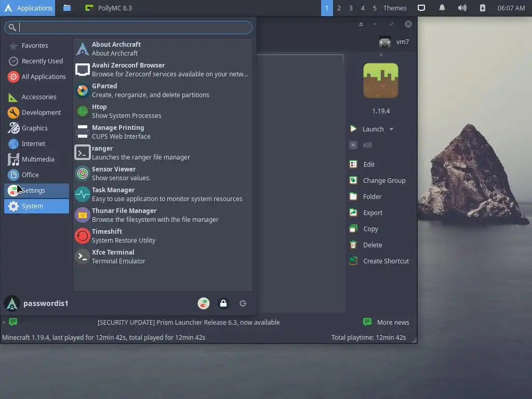Click the application search field
532x399 pixels.
pos(128,28)
